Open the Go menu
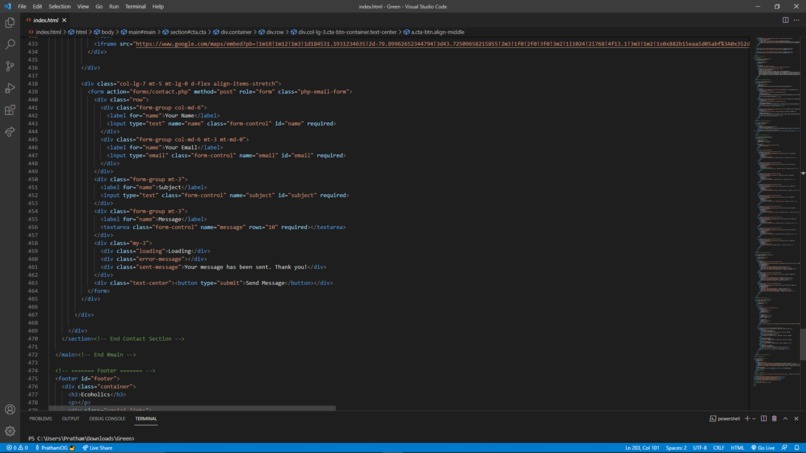 [x=99, y=7]
